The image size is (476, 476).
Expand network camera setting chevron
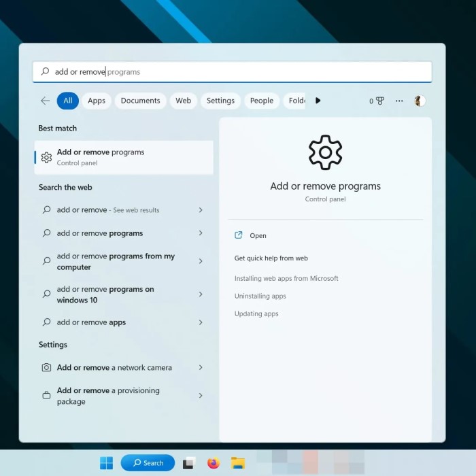pyautogui.click(x=201, y=368)
